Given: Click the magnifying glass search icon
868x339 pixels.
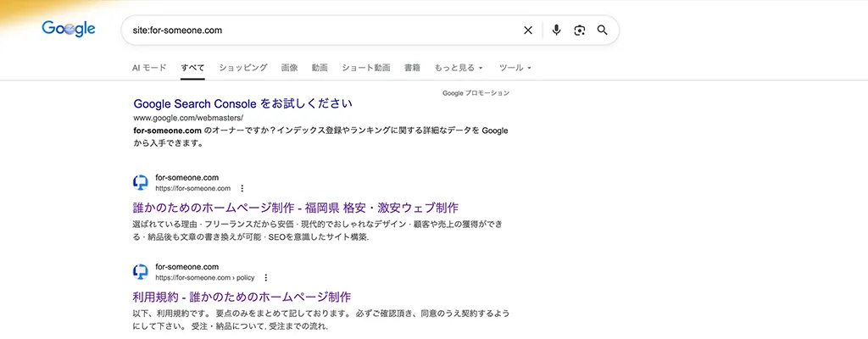Looking at the screenshot, I should [603, 31].
